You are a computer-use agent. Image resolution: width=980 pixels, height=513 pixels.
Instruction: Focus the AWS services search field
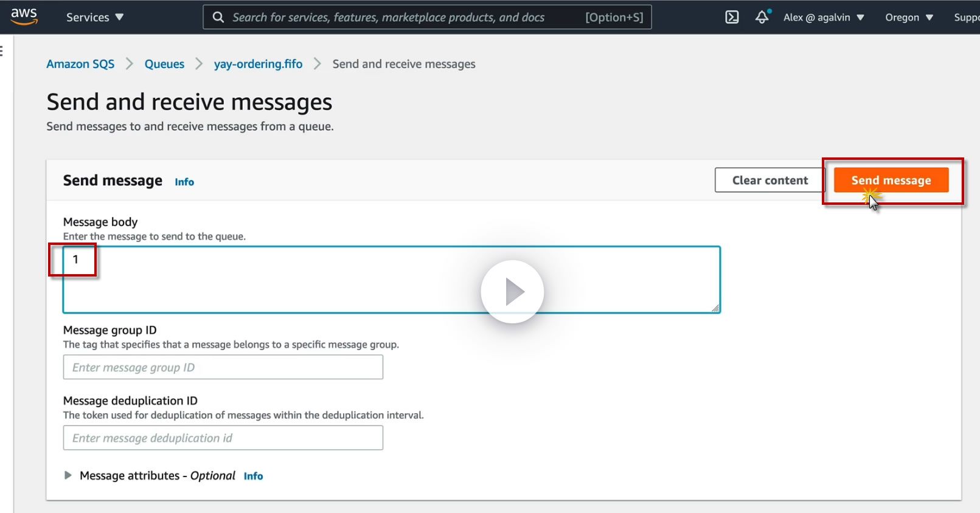[x=427, y=17]
